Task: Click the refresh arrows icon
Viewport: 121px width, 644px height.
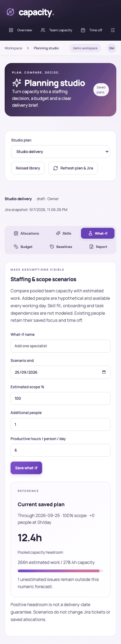Action: coord(56,168)
